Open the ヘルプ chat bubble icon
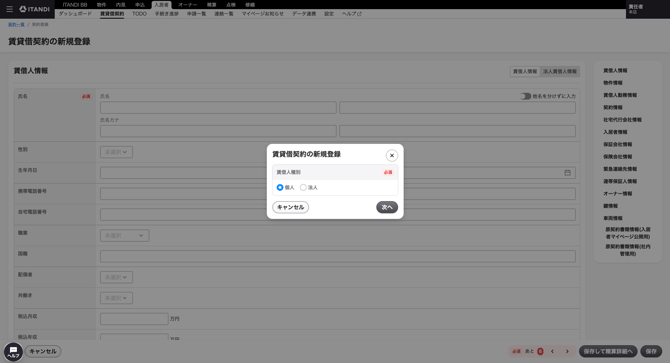This screenshot has height=363, width=670. click(x=13, y=351)
